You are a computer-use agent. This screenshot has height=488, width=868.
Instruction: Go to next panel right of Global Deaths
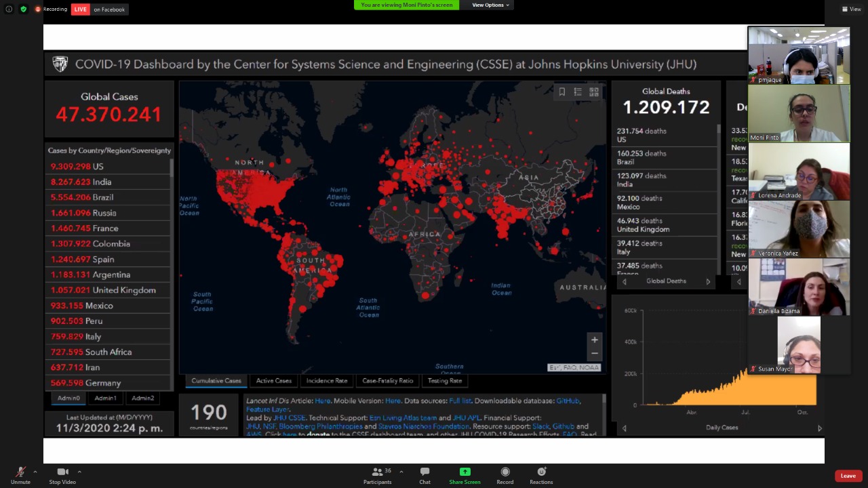click(x=708, y=281)
